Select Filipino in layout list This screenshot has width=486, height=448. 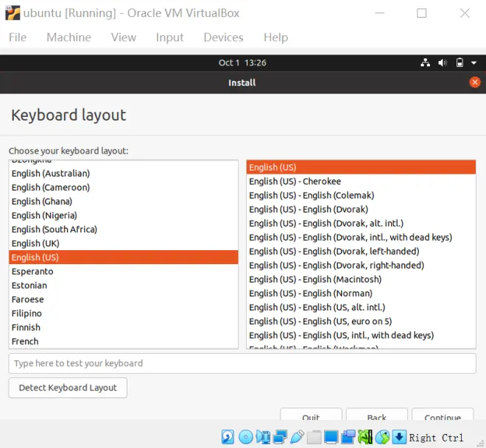point(124,313)
